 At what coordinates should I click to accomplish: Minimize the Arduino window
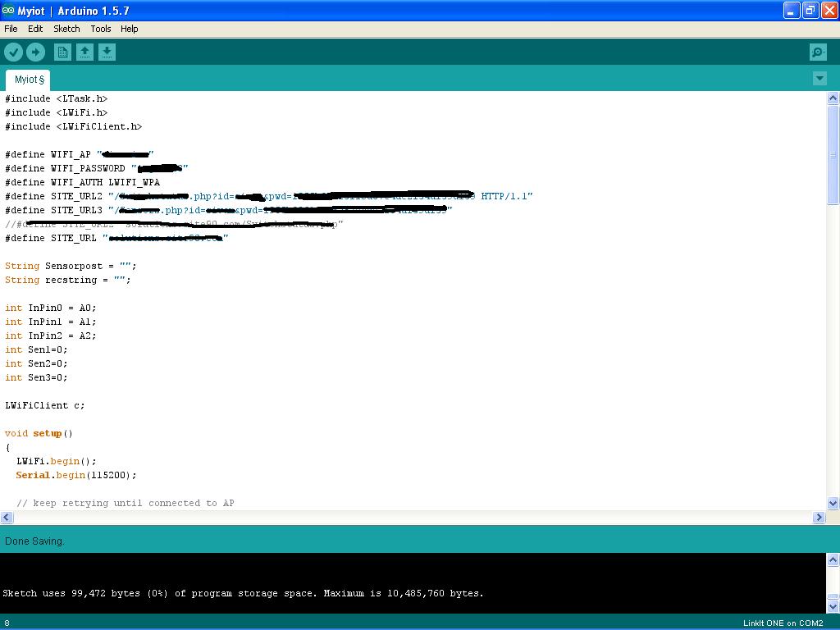(792, 10)
